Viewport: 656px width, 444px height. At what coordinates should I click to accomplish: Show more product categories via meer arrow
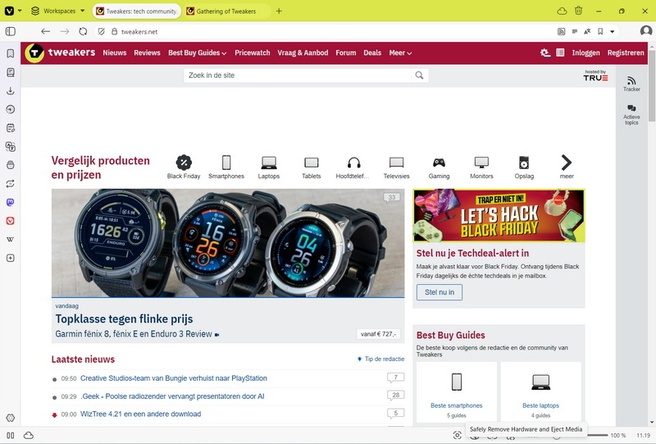pyautogui.click(x=566, y=167)
